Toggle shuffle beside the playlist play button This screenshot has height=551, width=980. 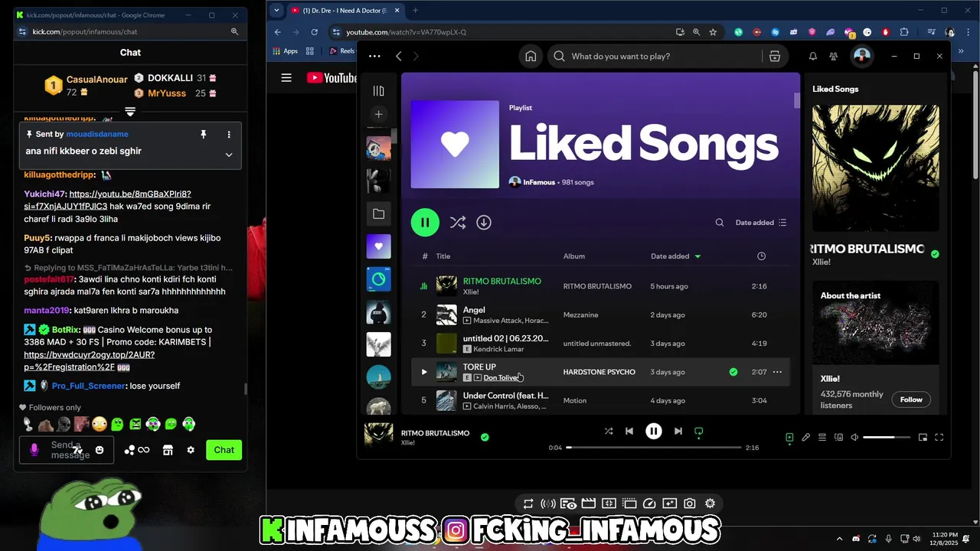458,223
